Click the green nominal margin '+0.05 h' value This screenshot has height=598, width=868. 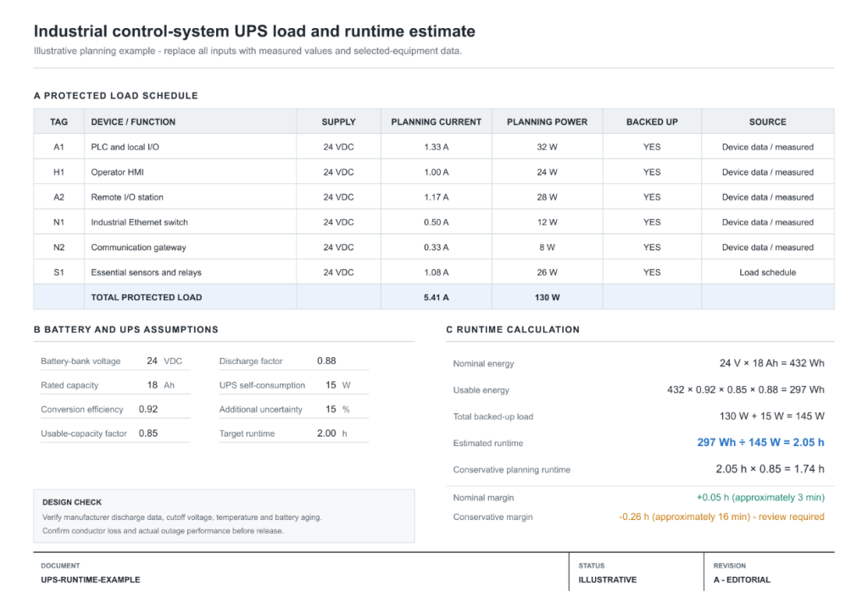coord(760,497)
